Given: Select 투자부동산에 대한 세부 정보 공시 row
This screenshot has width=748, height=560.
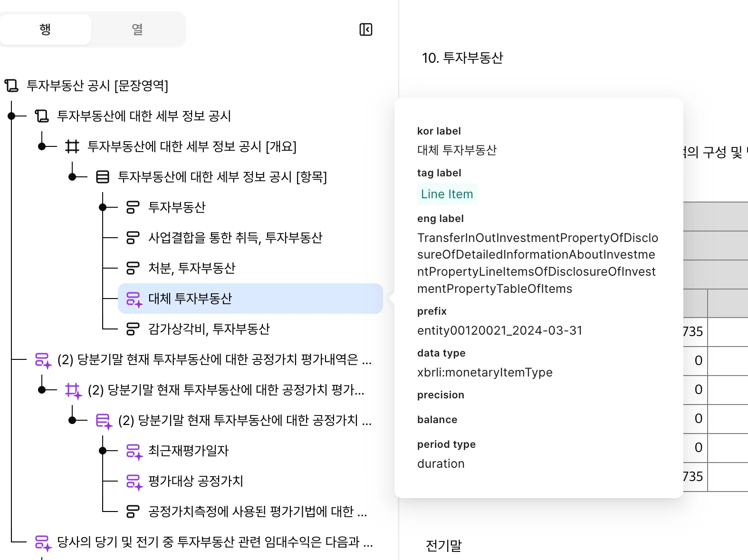Looking at the screenshot, I should click(x=144, y=116).
